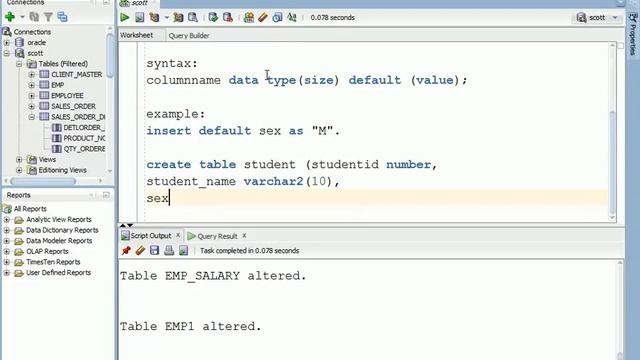Viewport: 640px width, 360px height.
Task: Click the Connections root node
Action: click(32, 32)
